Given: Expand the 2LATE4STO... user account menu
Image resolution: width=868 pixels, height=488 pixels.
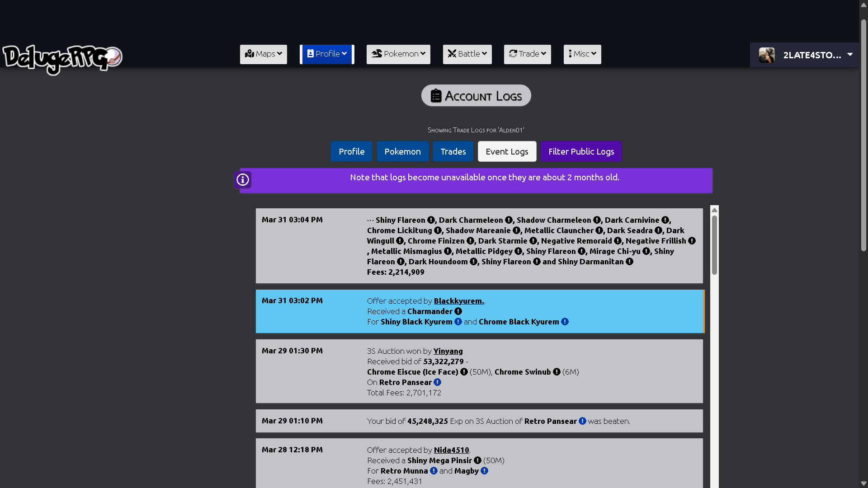Looking at the screenshot, I should (x=805, y=55).
